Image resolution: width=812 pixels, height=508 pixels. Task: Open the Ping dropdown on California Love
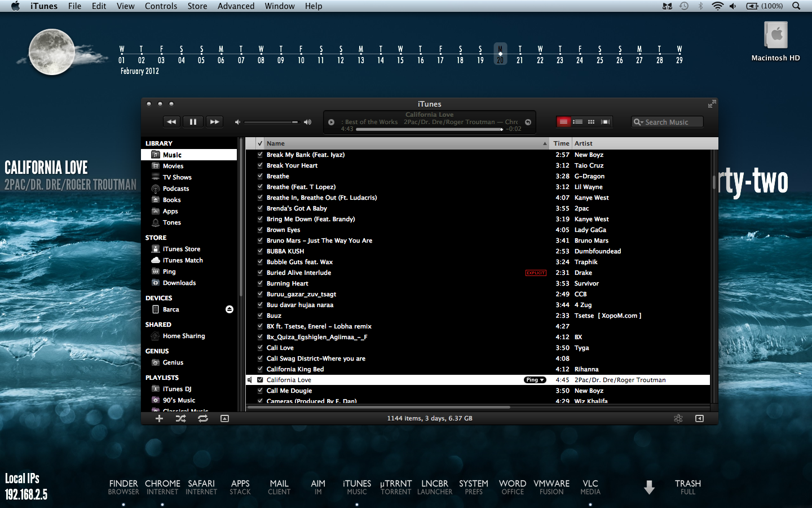click(x=535, y=380)
